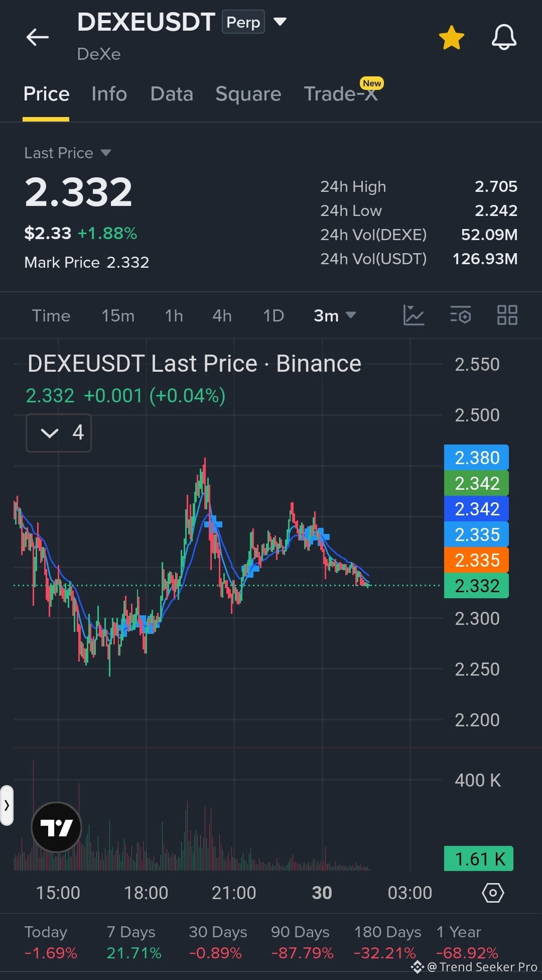Image resolution: width=542 pixels, height=980 pixels.
Task: Click the 24h High value 2.705
Action: pyautogui.click(x=496, y=186)
